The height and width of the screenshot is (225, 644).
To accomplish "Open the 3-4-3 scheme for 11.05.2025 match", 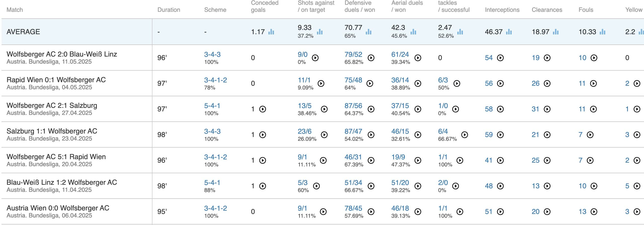I will [212, 55].
